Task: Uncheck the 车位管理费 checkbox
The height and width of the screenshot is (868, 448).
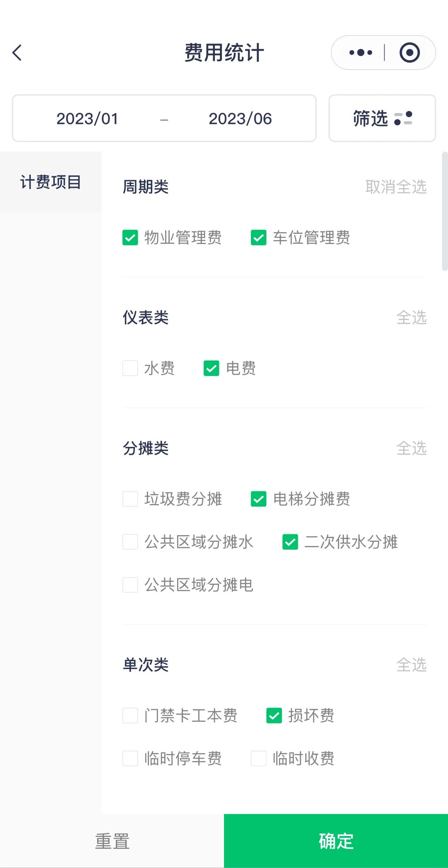Action: click(258, 238)
